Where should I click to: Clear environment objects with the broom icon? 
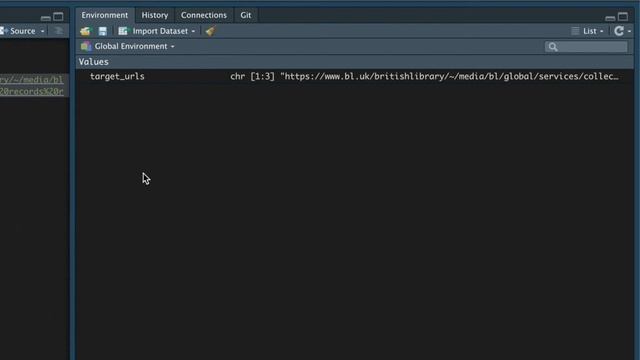point(210,31)
